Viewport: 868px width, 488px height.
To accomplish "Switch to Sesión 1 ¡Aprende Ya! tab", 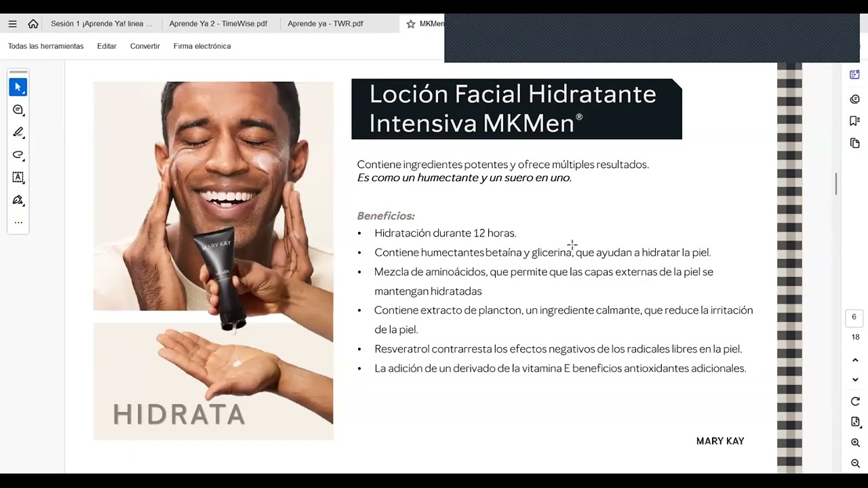I will click(102, 24).
